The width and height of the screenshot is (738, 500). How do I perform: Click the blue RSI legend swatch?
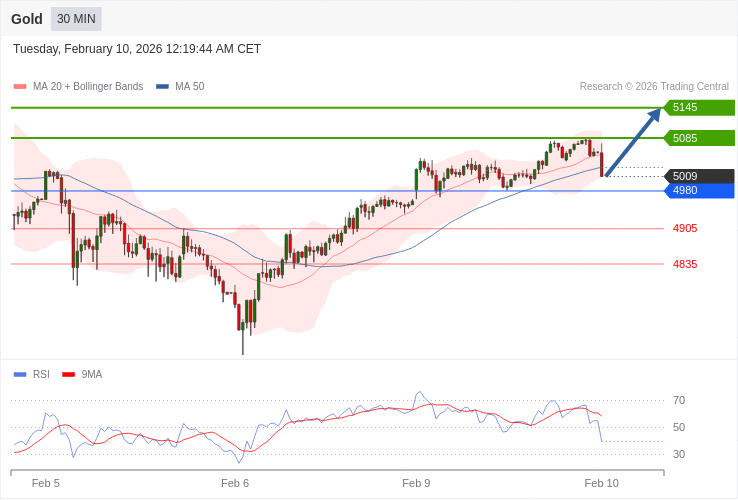[x=20, y=375]
